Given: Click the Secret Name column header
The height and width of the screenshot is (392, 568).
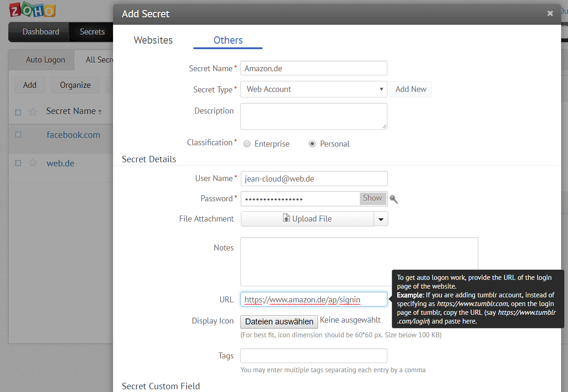Looking at the screenshot, I should [71, 111].
